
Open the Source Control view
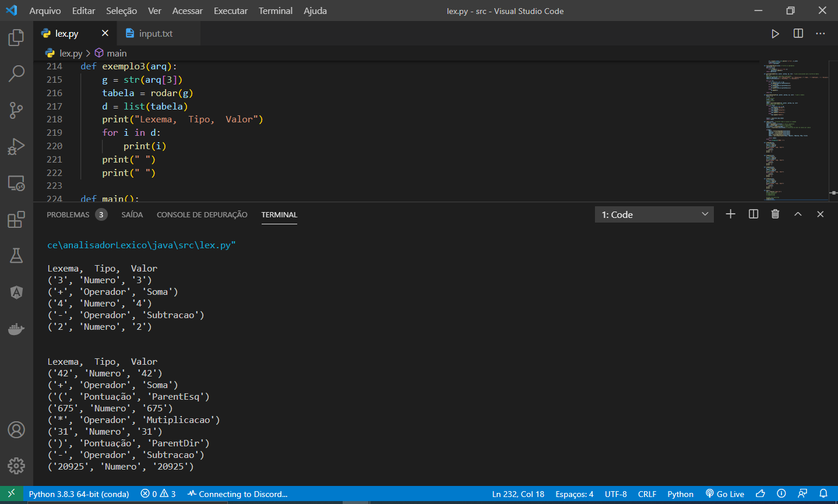coord(16,110)
